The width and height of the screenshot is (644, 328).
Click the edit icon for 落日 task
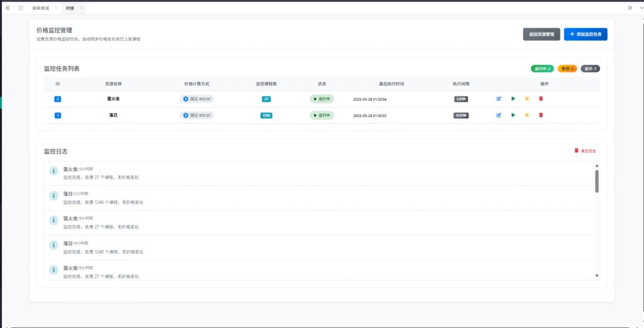pos(499,115)
